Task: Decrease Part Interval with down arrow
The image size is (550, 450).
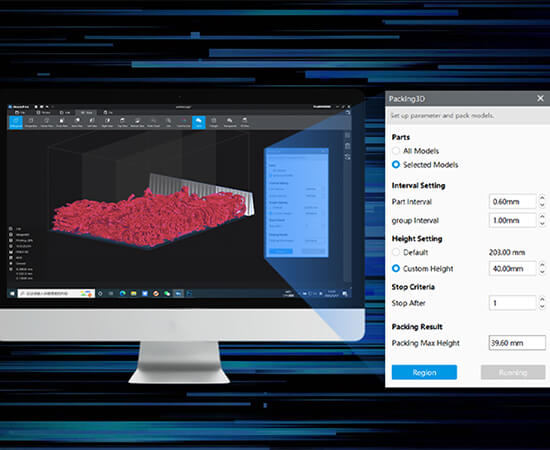Action: [542, 205]
